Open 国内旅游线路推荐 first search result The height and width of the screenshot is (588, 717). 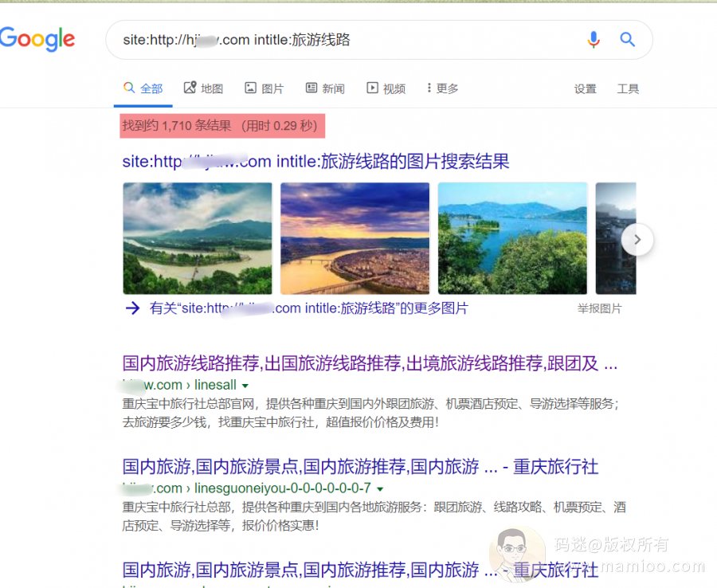point(370,363)
